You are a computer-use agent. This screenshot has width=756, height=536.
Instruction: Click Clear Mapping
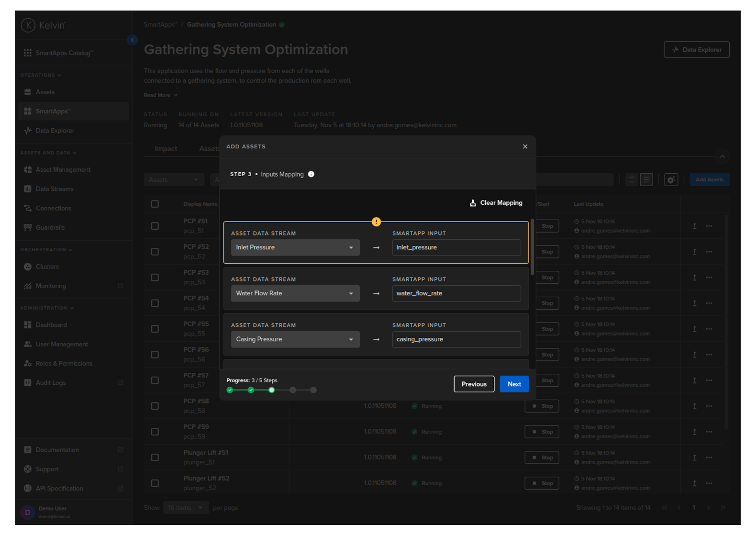[496, 203]
